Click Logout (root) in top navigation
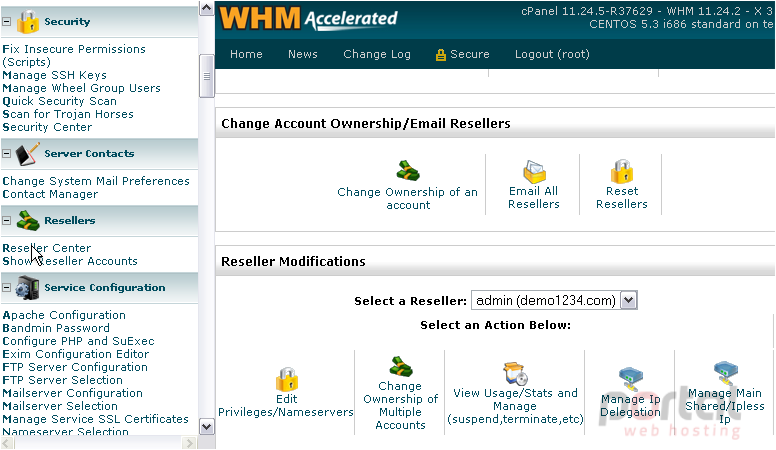Viewport: 776px width, 450px height. coord(552,54)
